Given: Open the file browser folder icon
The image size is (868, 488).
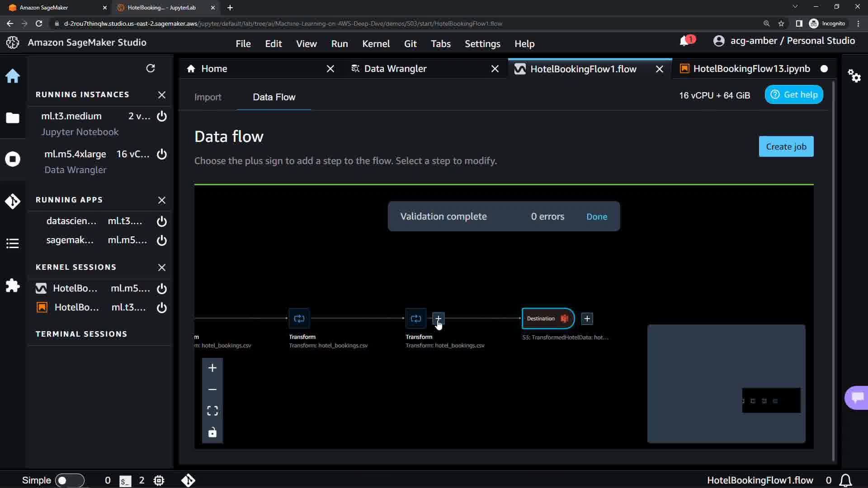Looking at the screenshot, I should pos(13,118).
